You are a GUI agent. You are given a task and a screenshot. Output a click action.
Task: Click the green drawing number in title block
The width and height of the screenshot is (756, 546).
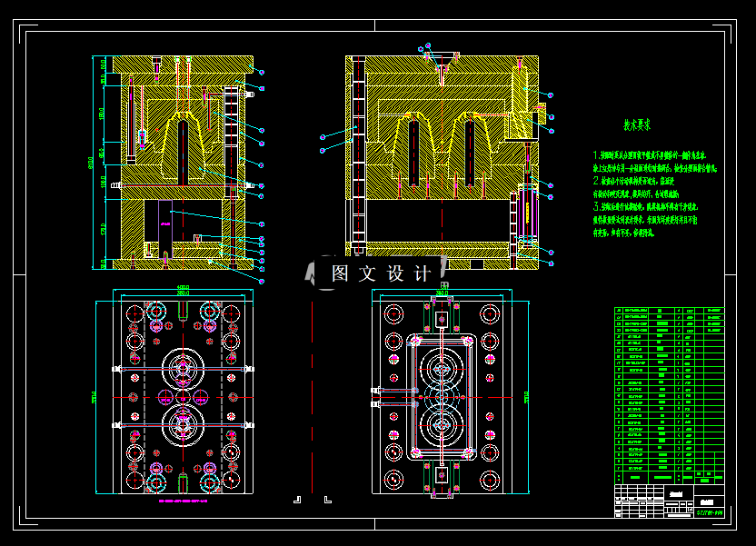[710, 513]
